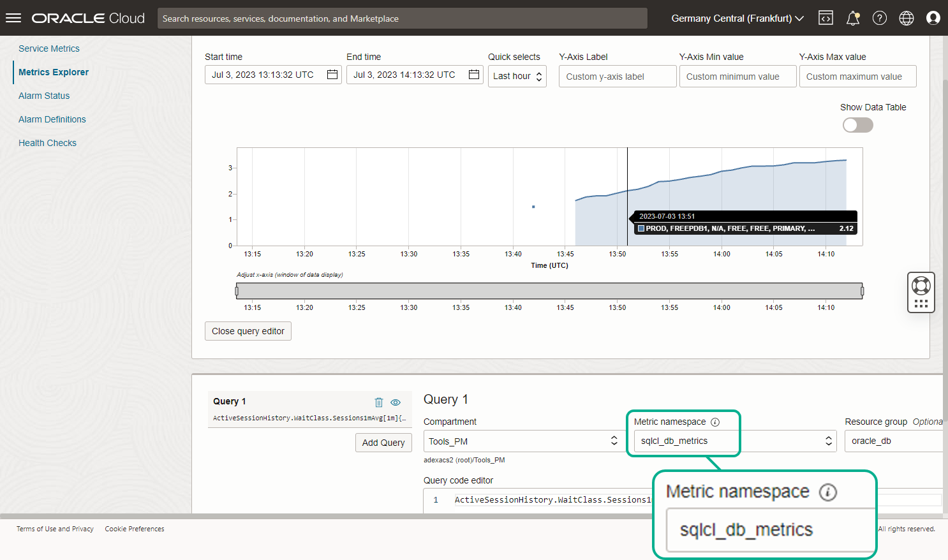Click the End time date field

(x=415, y=75)
